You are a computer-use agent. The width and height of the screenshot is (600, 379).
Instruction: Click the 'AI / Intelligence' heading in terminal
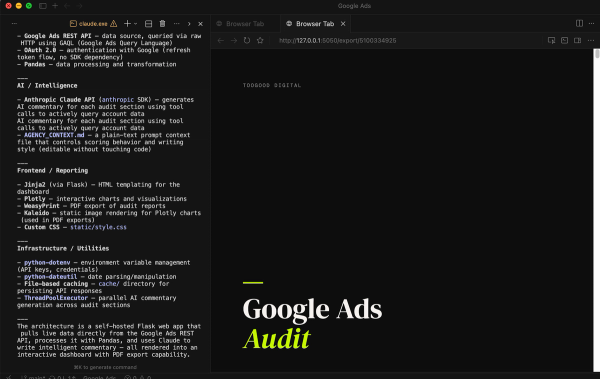pyautogui.click(x=47, y=86)
